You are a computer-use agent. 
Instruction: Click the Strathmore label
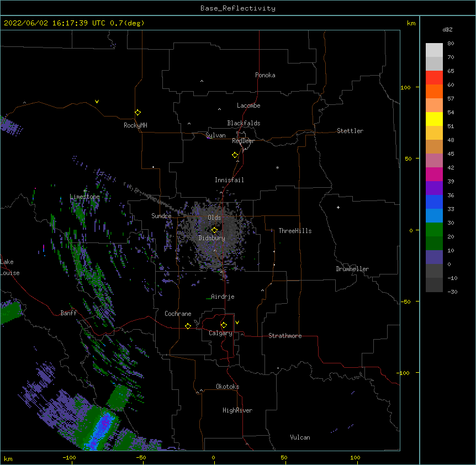click(x=285, y=336)
